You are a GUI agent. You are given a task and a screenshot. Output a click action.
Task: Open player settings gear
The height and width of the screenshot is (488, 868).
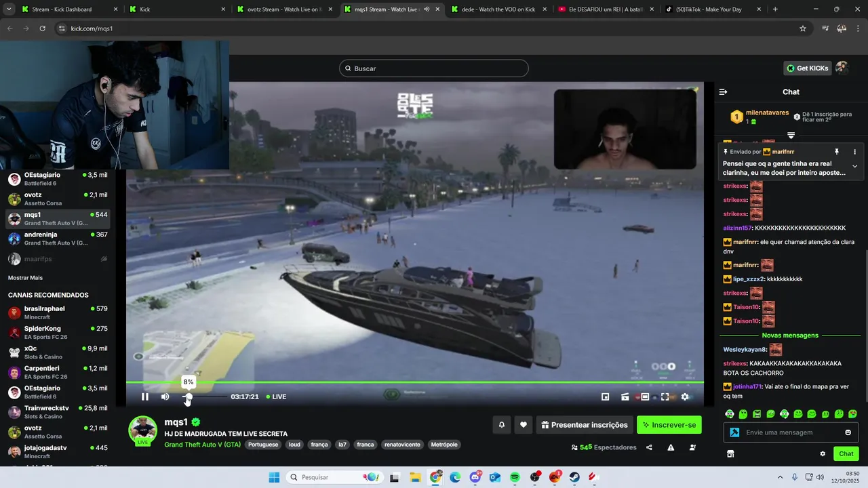coord(685,396)
